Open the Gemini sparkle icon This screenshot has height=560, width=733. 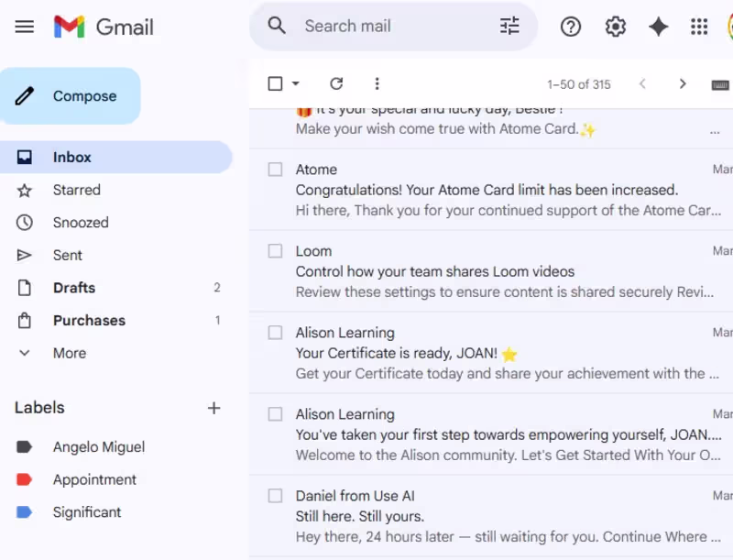[658, 27]
